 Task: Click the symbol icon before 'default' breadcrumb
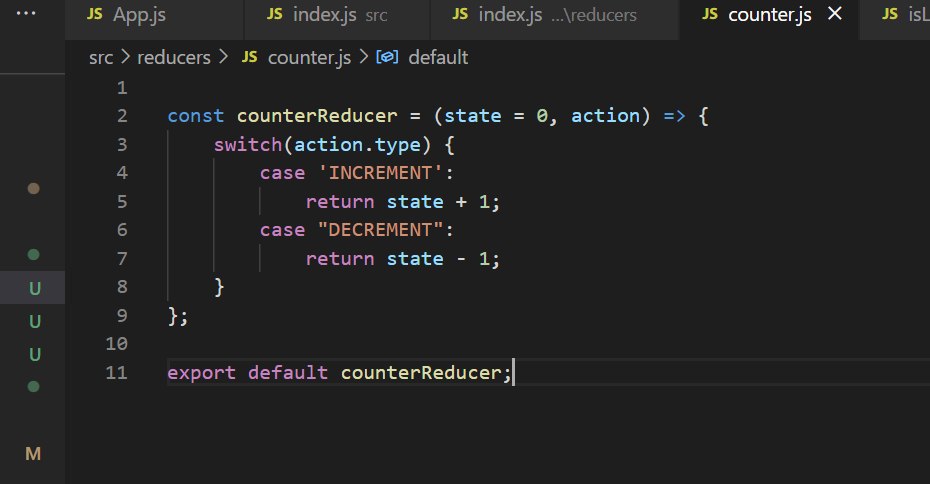click(386, 58)
